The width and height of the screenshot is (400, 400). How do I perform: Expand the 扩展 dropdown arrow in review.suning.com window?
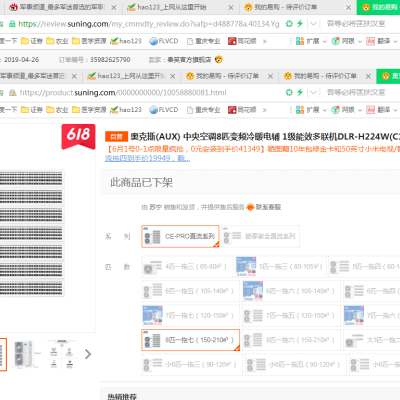(325, 42)
